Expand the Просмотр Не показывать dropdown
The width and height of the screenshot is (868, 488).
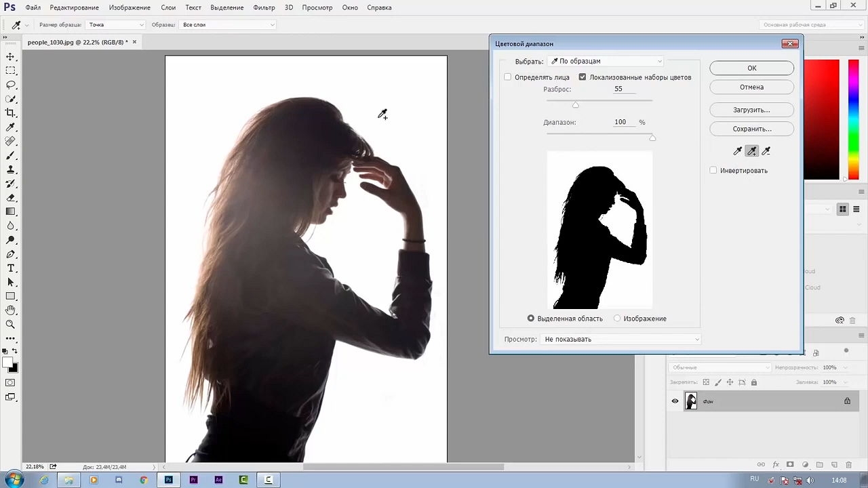[621, 339]
